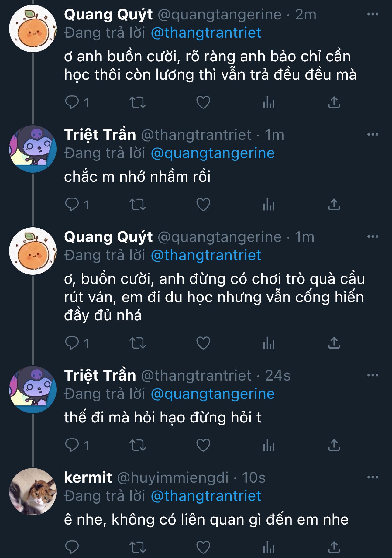Open Triệt Trần's display name on 1m tweet

click(x=100, y=135)
